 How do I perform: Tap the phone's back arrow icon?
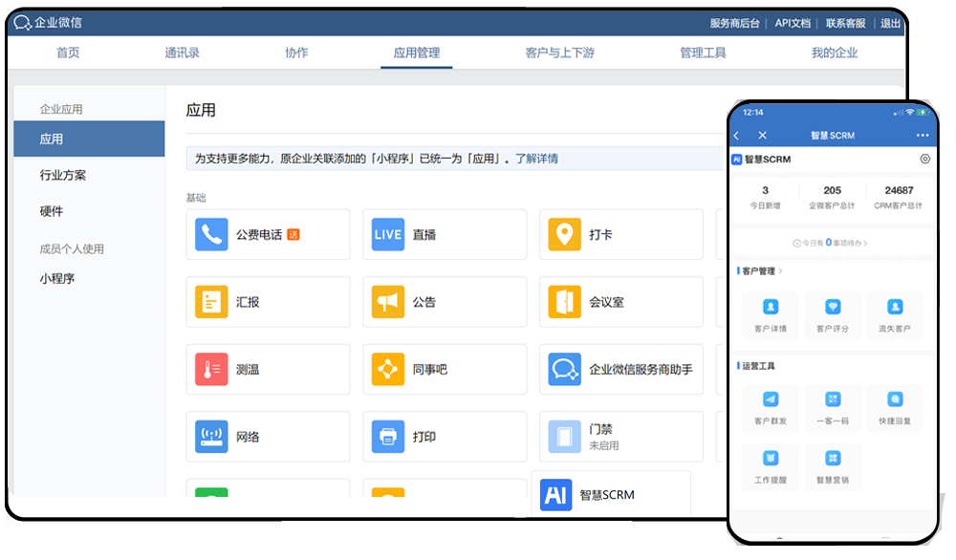click(x=736, y=136)
